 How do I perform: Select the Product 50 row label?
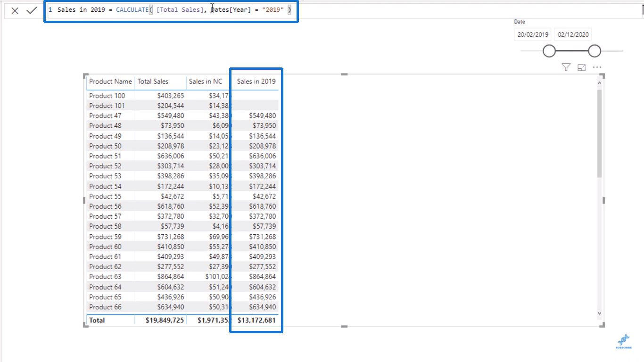coord(105,146)
